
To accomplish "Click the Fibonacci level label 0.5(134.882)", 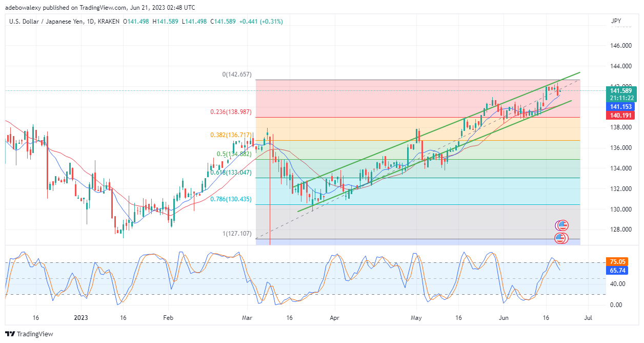I will point(234,154).
